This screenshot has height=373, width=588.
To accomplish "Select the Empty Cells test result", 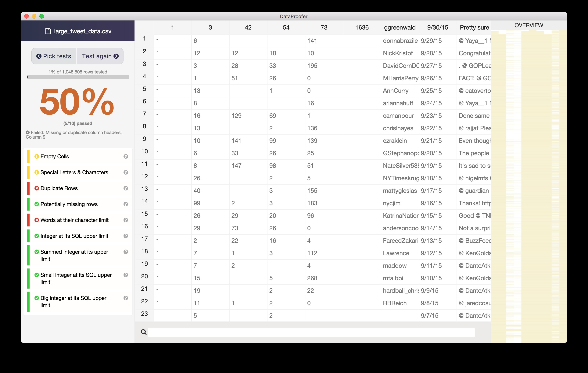I will click(55, 156).
